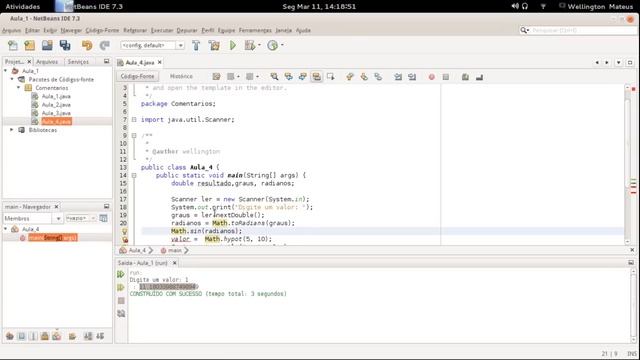Open the Refatorar menu

pos(135,30)
